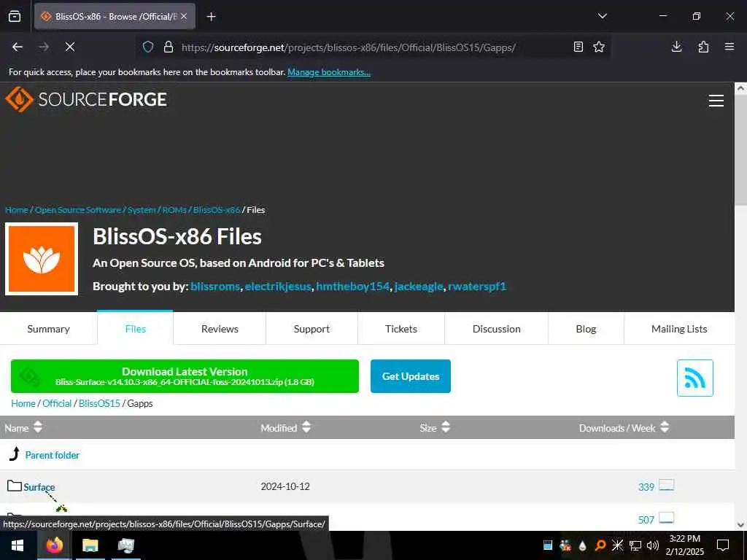Click the Firefox taskbar icon
Viewport: 747px width, 560px height.
pos(54,545)
